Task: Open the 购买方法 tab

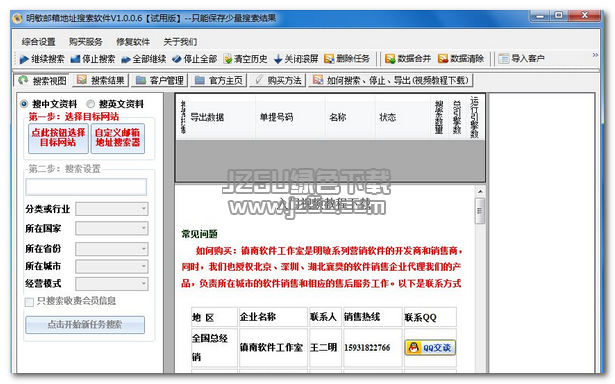Action: [x=278, y=80]
